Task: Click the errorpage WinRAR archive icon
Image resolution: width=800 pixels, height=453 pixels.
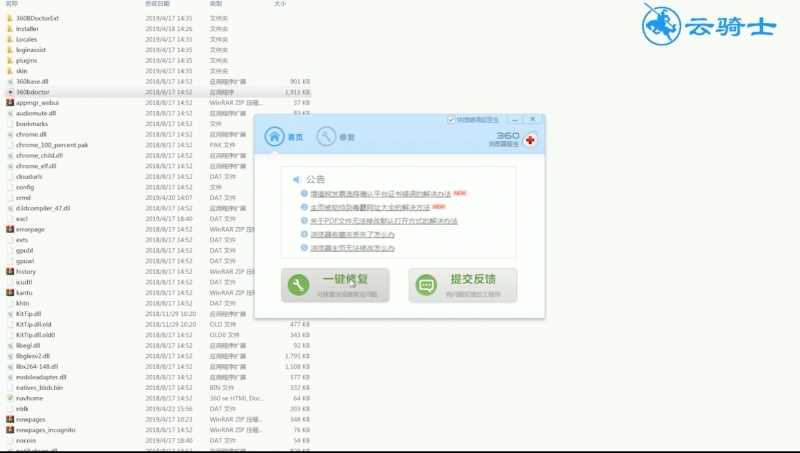Action: pos(10,229)
